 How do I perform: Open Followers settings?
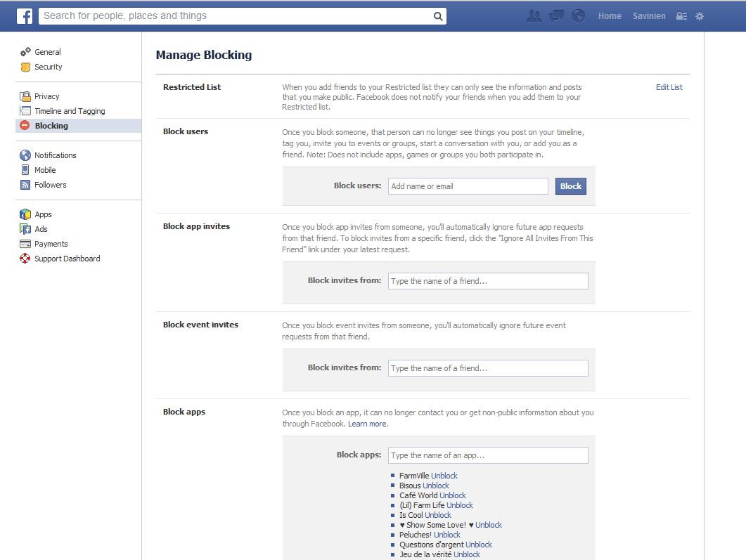click(51, 185)
